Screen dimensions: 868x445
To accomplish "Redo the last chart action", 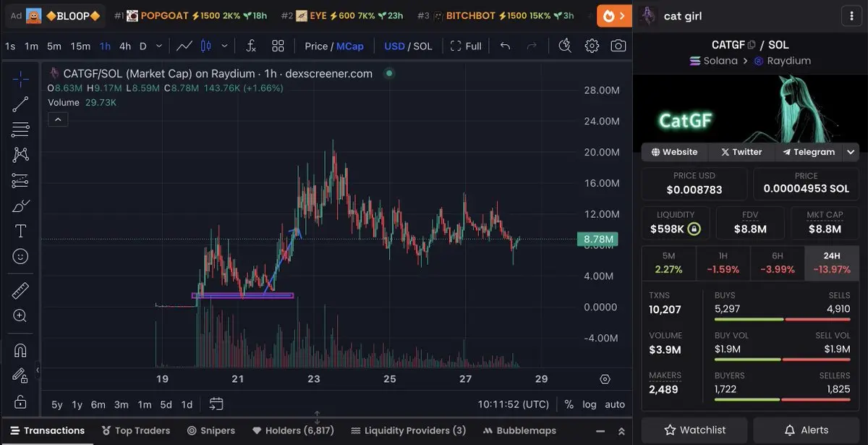I will tap(532, 46).
